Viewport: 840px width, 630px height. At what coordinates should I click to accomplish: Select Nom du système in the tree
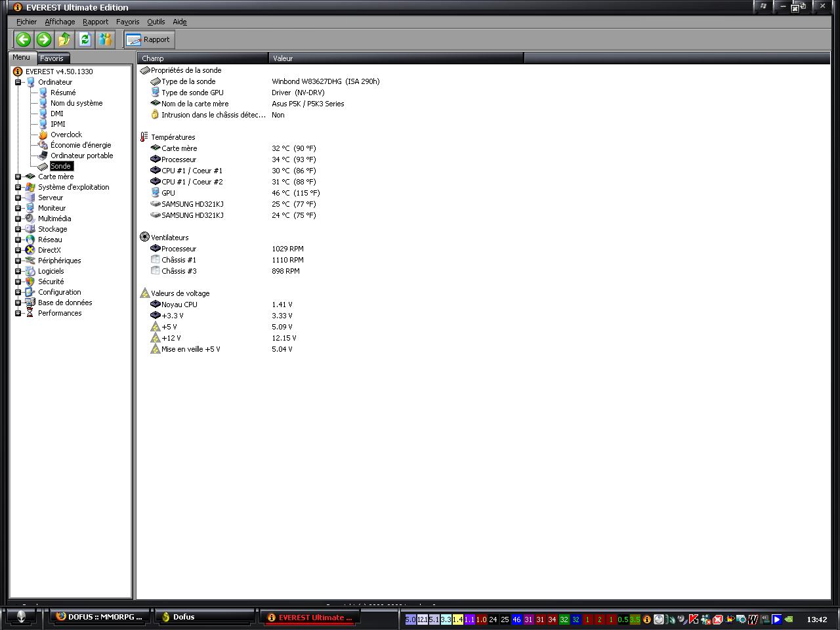[x=77, y=103]
